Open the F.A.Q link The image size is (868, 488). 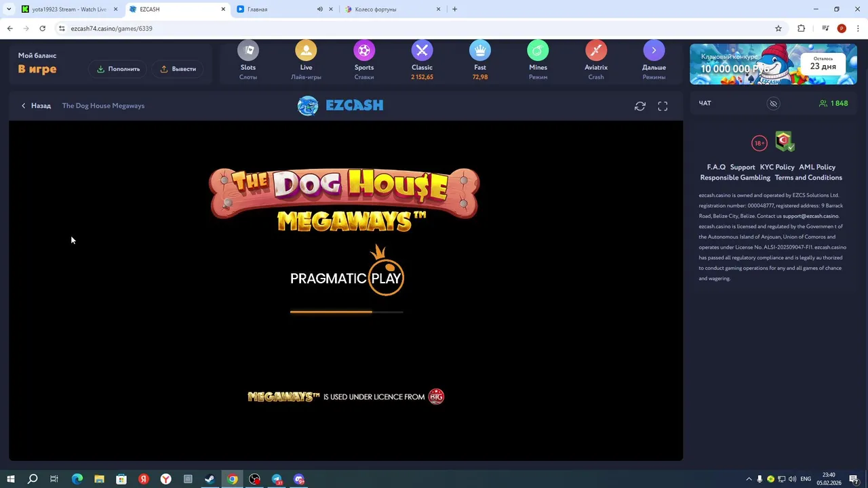point(716,167)
